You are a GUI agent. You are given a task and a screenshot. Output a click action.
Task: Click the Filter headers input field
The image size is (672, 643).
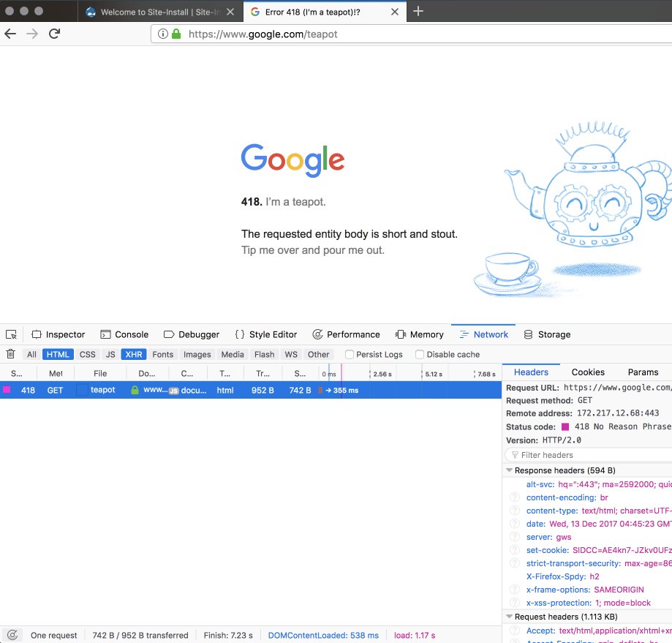[x=589, y=455]
